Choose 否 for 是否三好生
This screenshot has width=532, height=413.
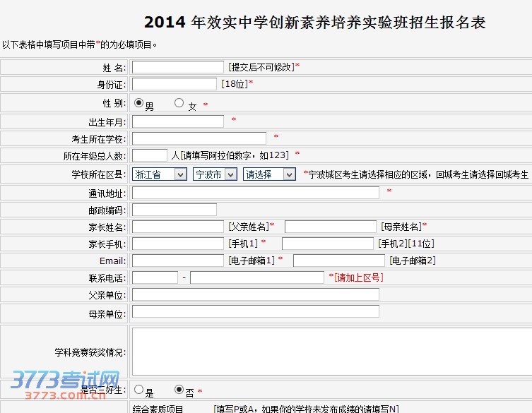pos(179,390)
